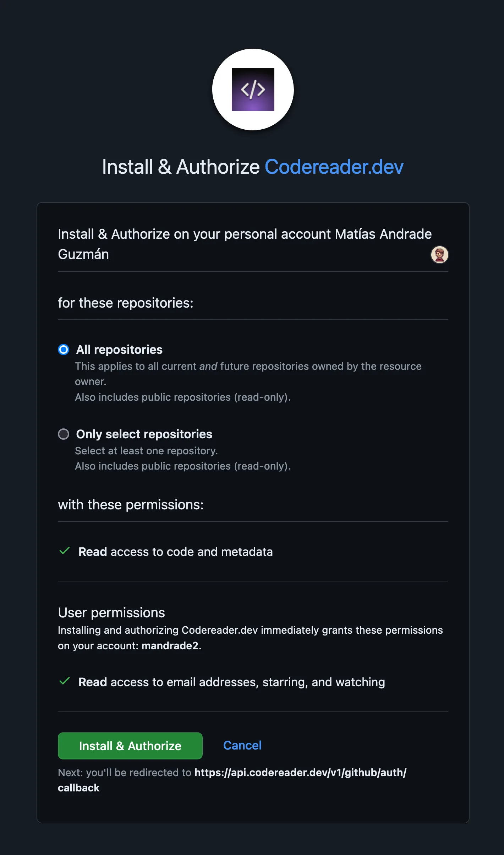Click the User permissions section title
Screen dimensions: 504x855
(x=111, y=612)
